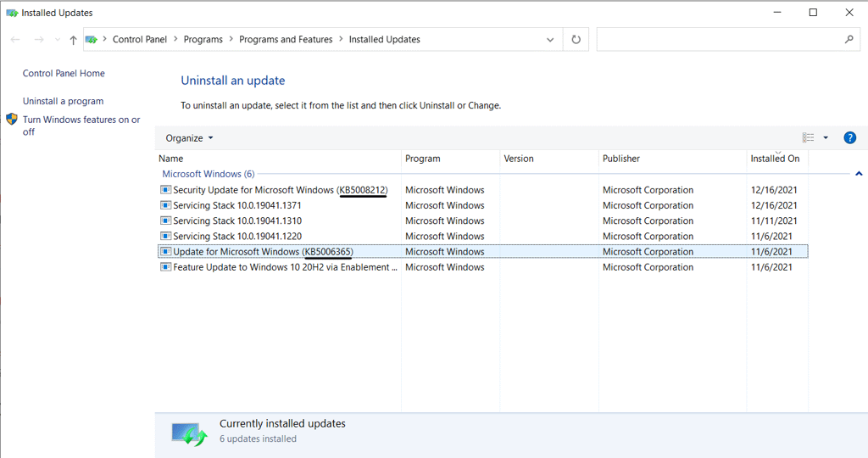Viewport: 868px width, 458px height.
Task: Navigate to Programs breadcrumb
Action: pyautogui.click(x=203, y=39)
